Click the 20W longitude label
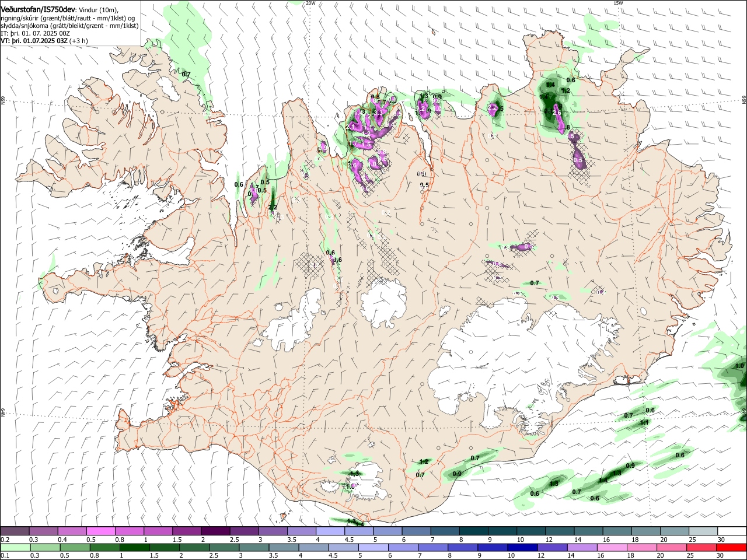 pyautogui.click(x=310, y=3)
